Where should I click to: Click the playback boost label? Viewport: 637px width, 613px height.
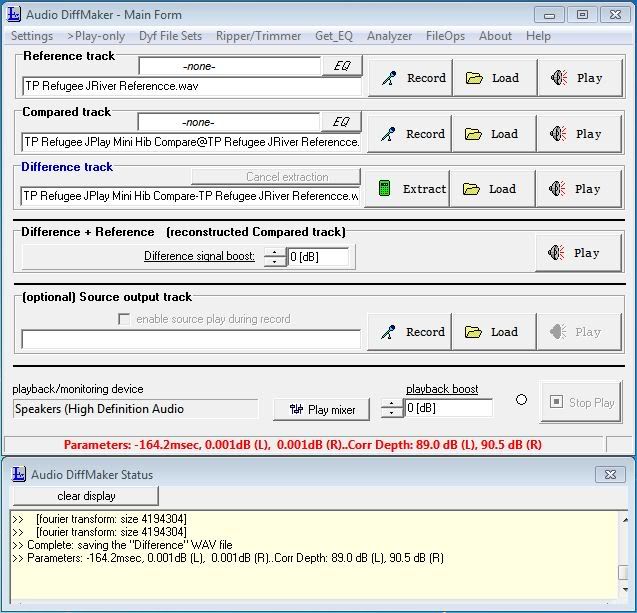(x=442, y=389)
